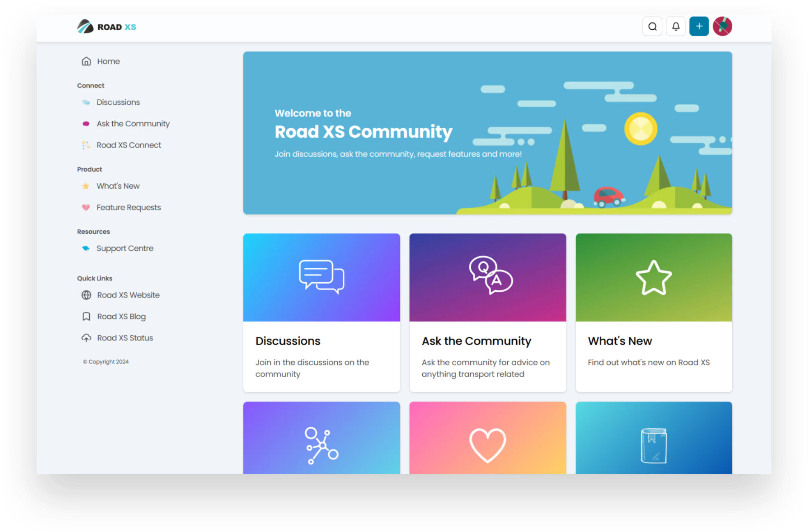This screenshot has width=808, height=532.
Task: Open the Discussions card
Action: (x=321, y=312)
